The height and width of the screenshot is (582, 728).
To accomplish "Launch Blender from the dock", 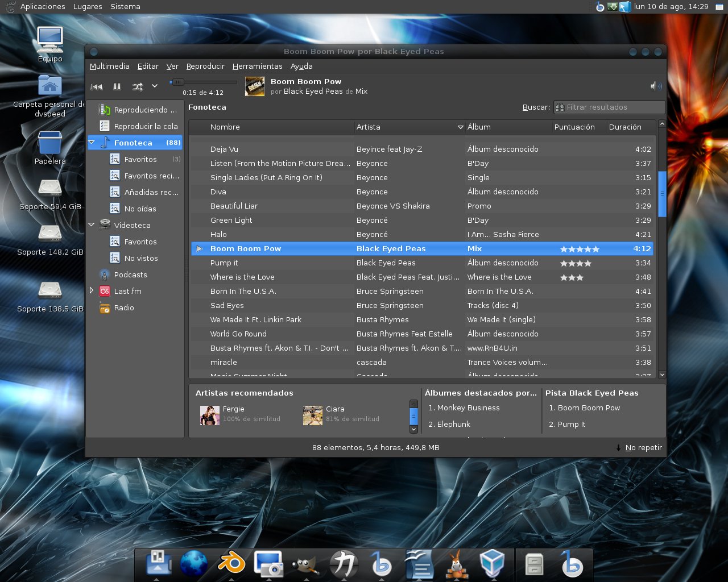I will pyautogui.click(x=231, y=563).
